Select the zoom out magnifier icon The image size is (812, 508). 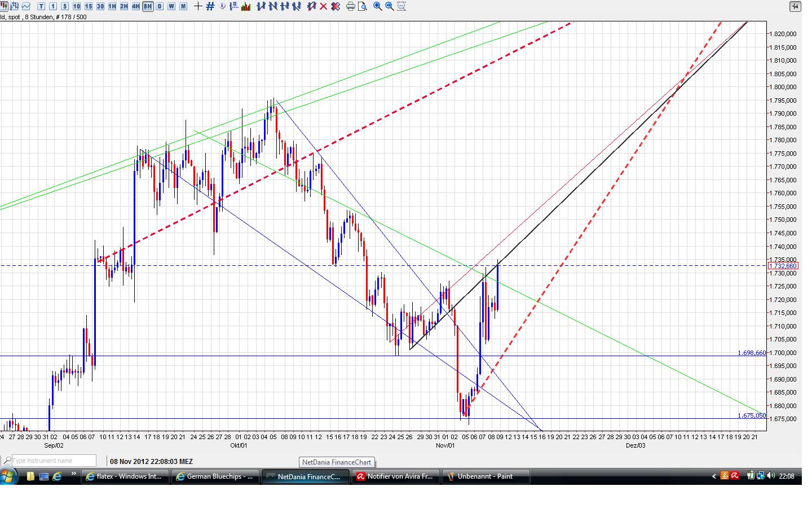[x=389, y=6]
